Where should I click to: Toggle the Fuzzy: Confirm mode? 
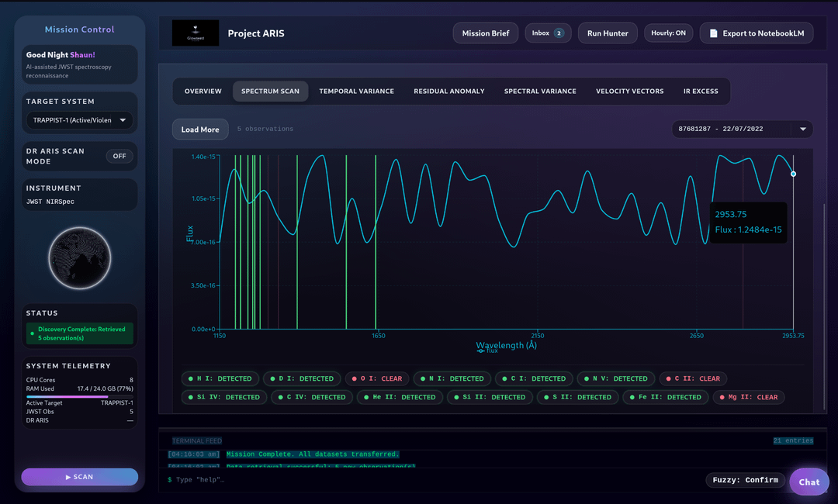pos(745,480)
